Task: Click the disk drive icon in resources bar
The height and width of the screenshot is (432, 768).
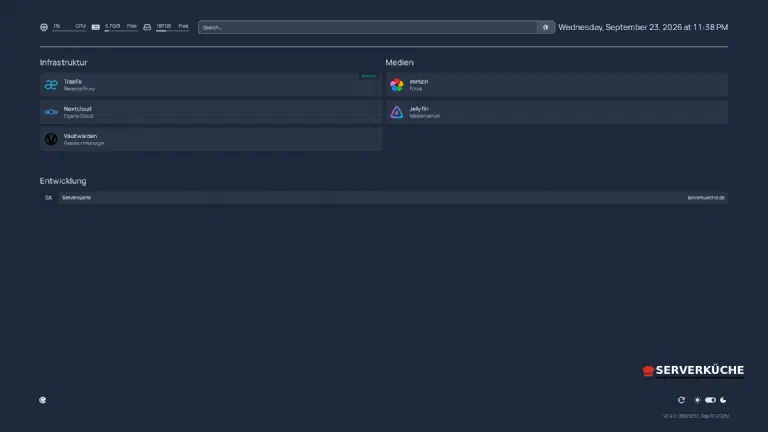Action: tap(147, 27)
